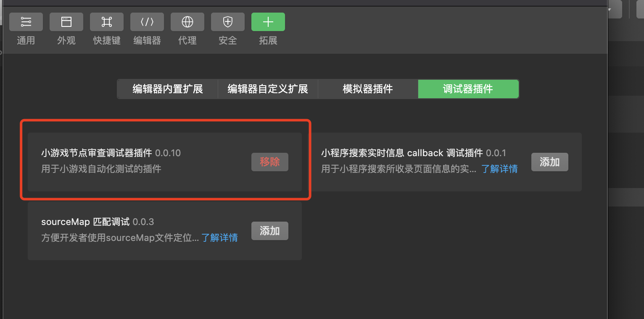Select the 快捷键 shortcuts icon
The width and height of the screenshot is (644, 319).
[x=107, y=22]
